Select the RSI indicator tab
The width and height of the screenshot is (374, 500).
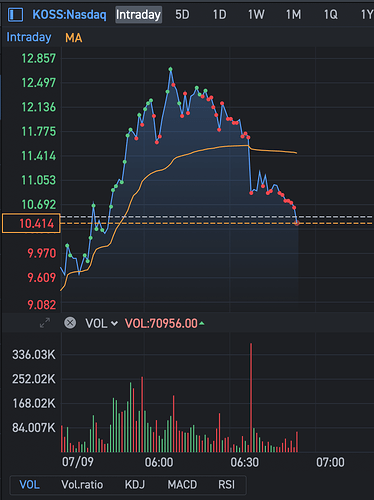(227, 485)
